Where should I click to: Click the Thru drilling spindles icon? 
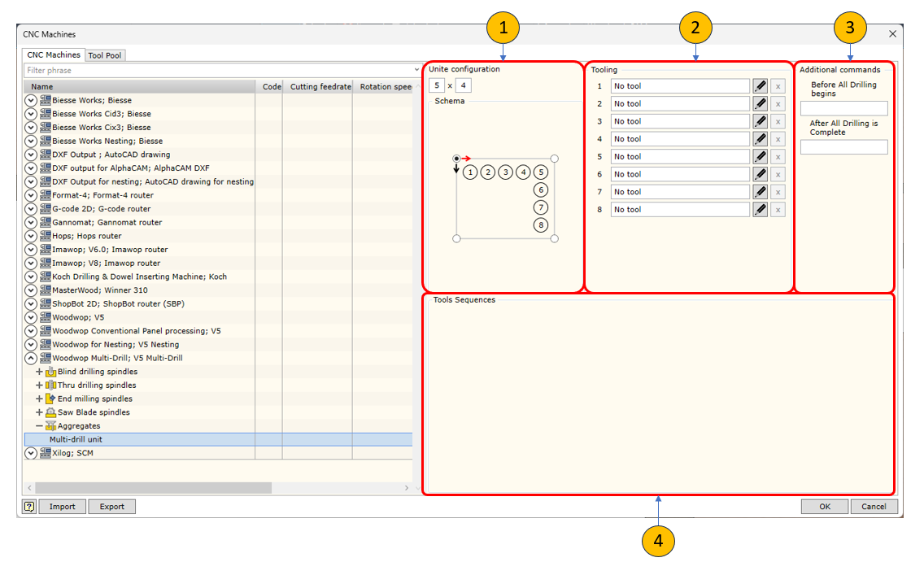coord(50,386)
